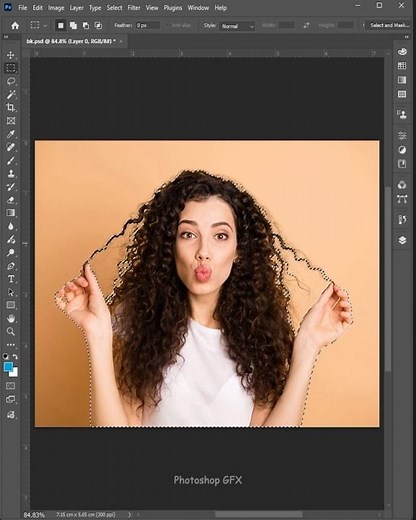416x520 pixels.
Task: Select the Eyedropper tool
Action: coord(11,134)
